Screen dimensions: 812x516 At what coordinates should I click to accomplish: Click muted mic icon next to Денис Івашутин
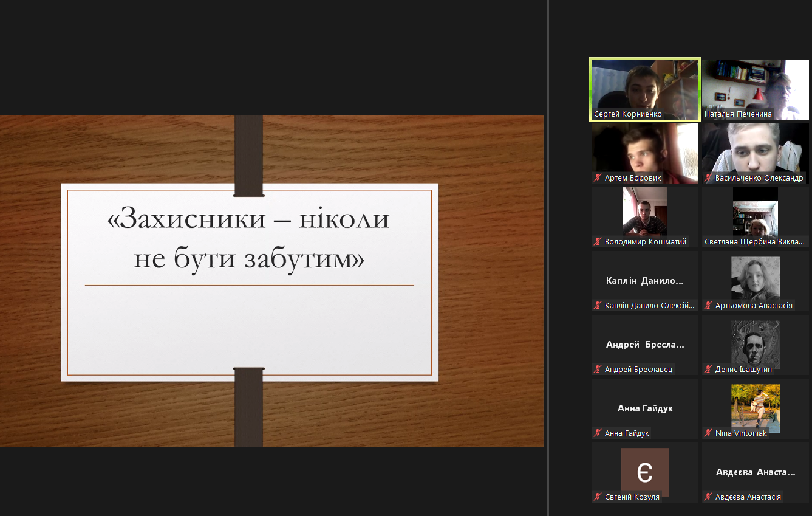coord(708,370)
